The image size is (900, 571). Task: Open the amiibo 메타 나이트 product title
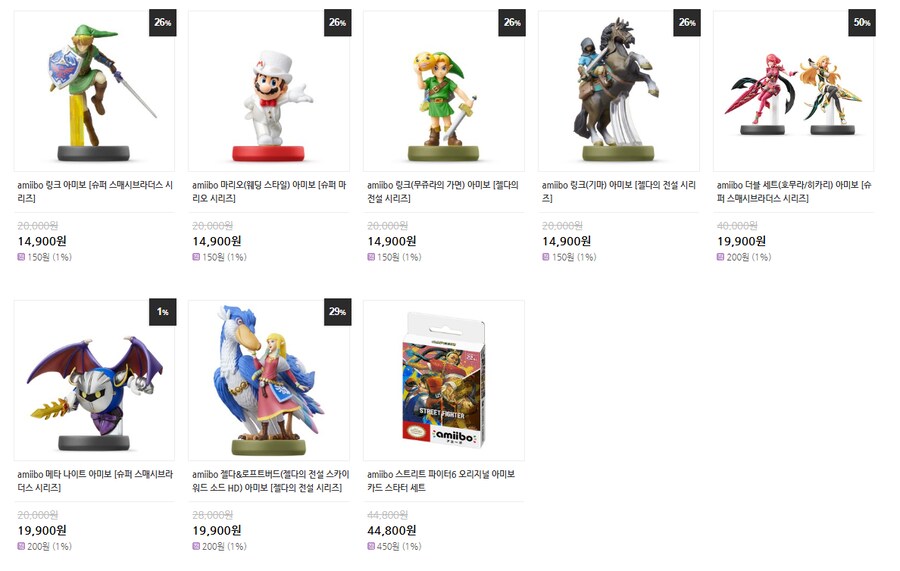[95, 481]
